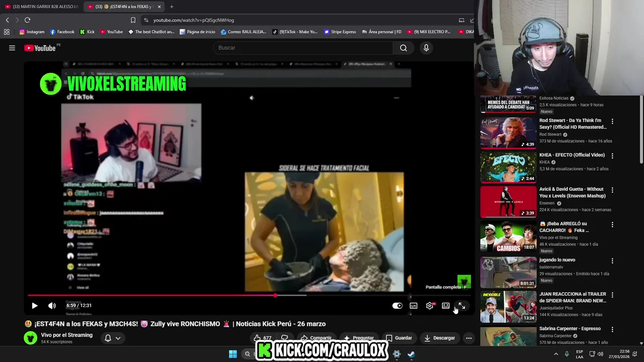Open the TikTok - Make Yo... bookmark
Viewport: 644px width, 362px height.
pyautogui.click(x=295, y=32)
